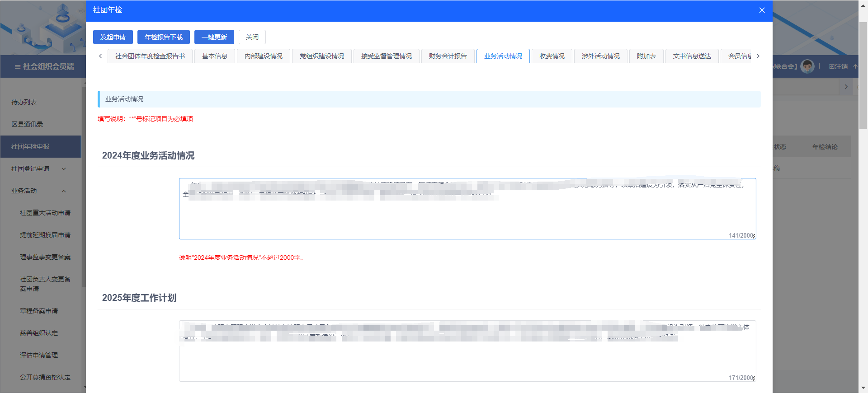Click into the 2025年度工作计划 text area
The image size is (868, 393).
(467, 359)
